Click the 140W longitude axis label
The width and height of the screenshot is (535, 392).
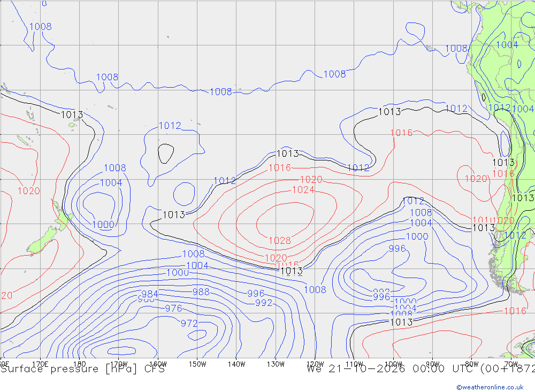(236, 364)
